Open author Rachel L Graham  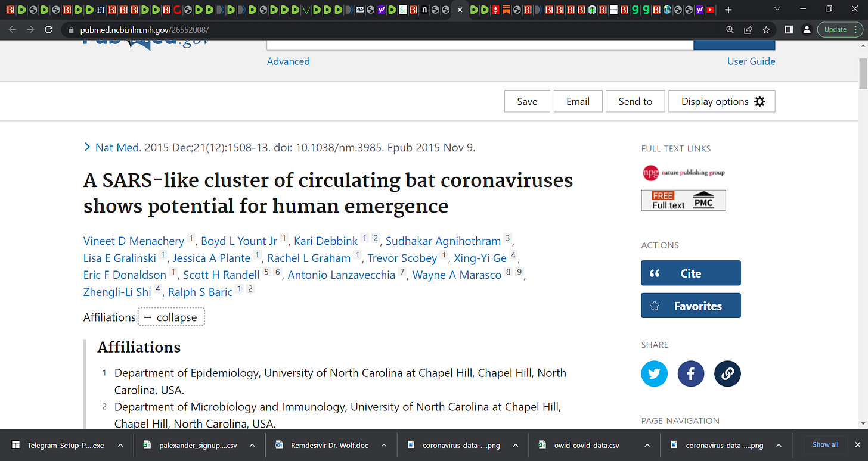(309, 258)
